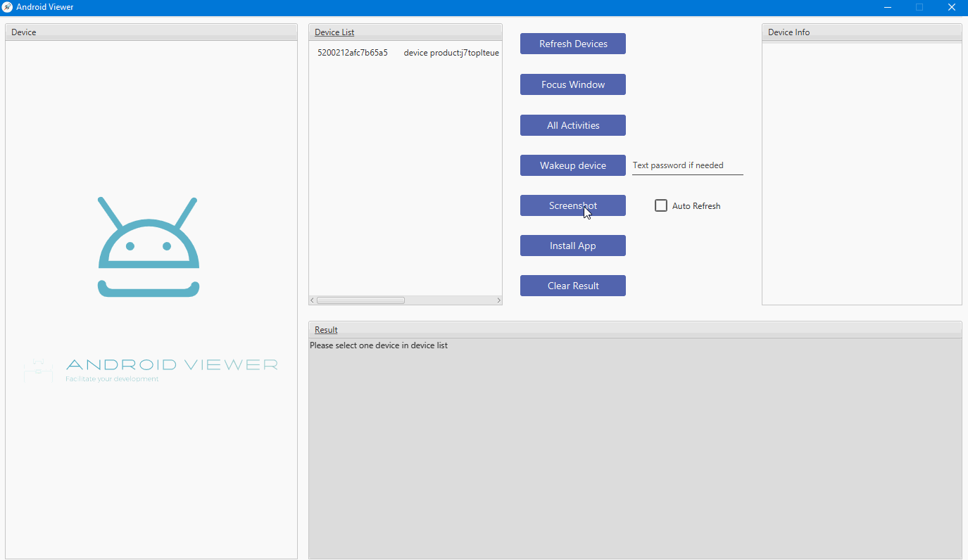This screenshot has width=968, height=560.
Task: Click the Device List scroll left arrow
Action: point(313,300)
